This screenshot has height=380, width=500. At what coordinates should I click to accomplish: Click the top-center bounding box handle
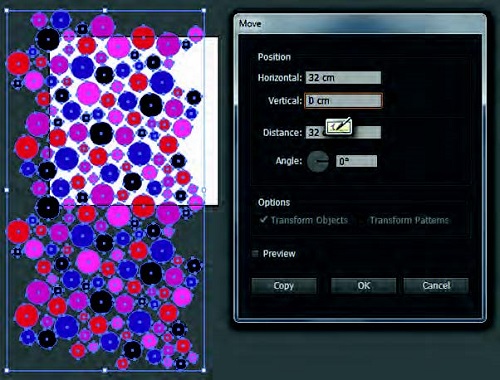click(x=105, y=11)
